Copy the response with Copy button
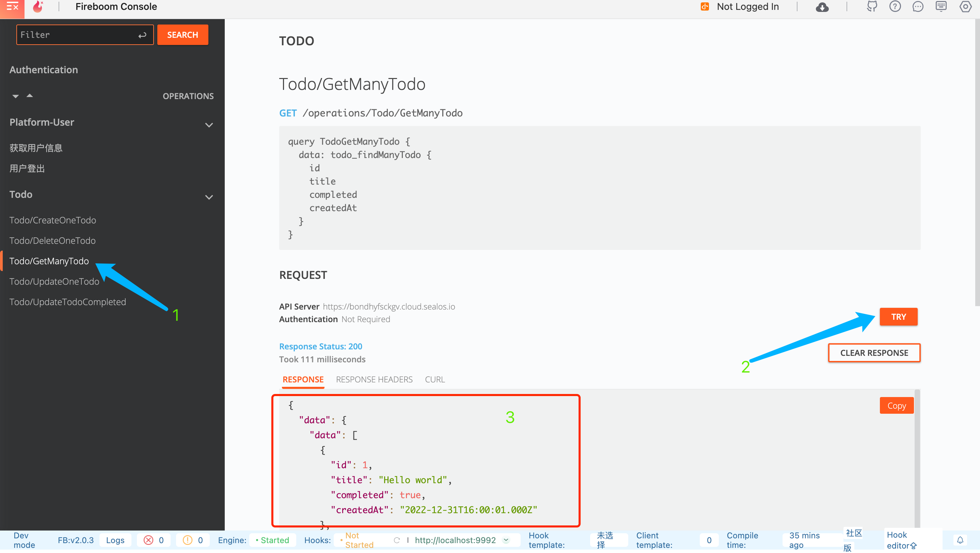Image resolution: width=980 pixels, height=553 pixels. [896, 406]
